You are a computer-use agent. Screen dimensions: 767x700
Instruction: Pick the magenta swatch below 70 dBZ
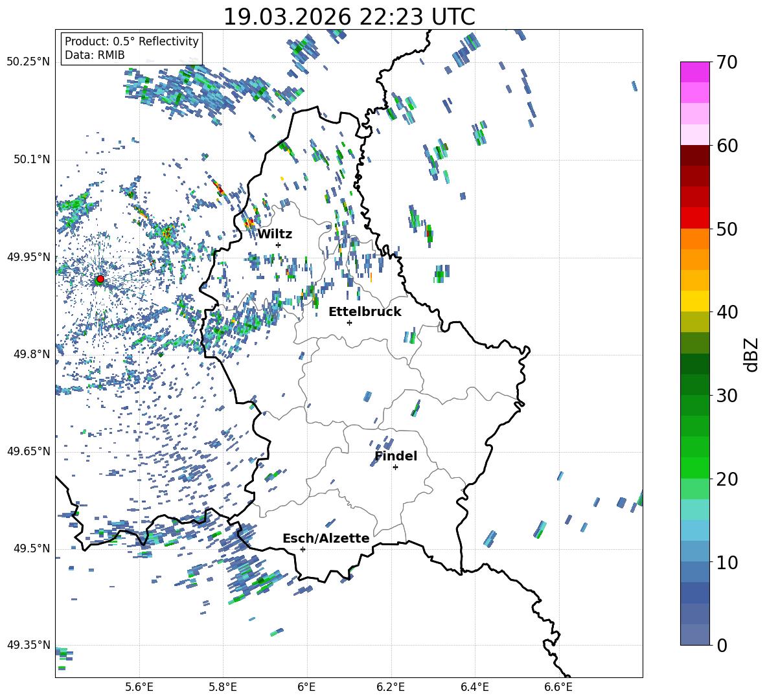click(x=694, y=72)
